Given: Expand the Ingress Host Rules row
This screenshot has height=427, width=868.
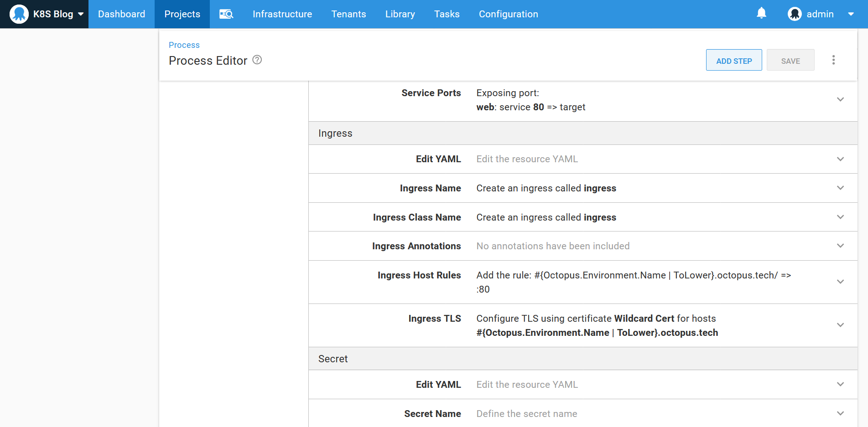Looking at the screenshot, I should [x=840, y=282].
